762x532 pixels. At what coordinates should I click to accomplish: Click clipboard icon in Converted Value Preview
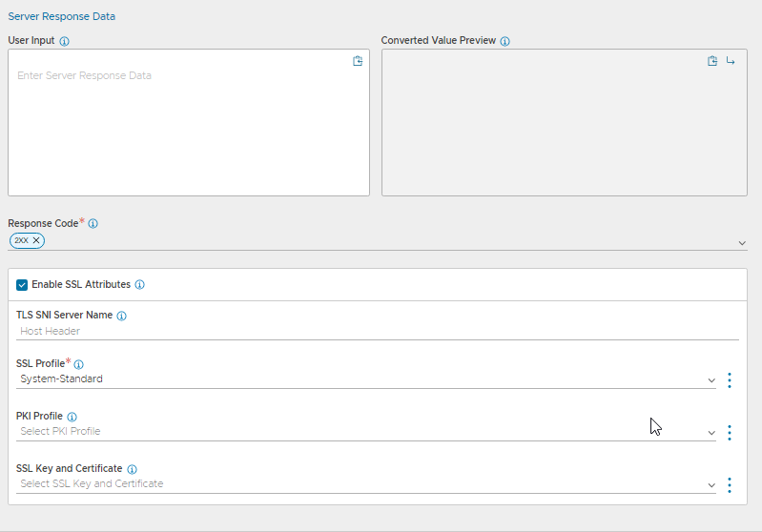712,61
